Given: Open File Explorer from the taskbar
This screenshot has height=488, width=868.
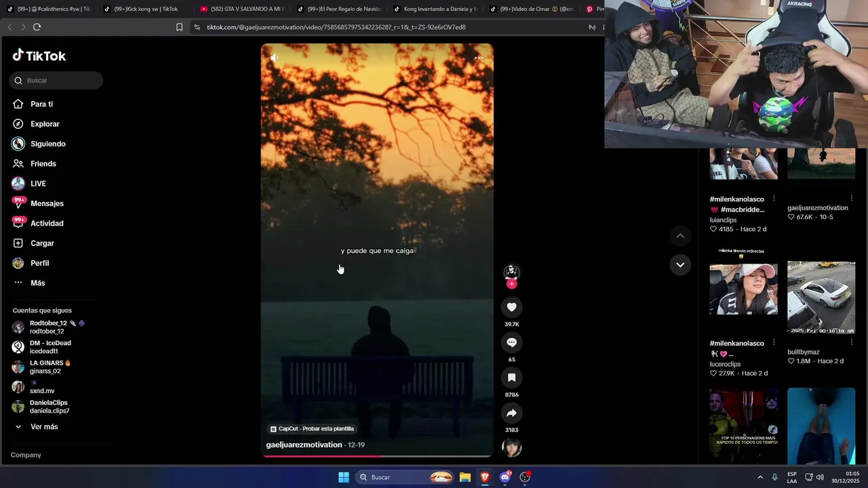Looking at the screenshot, I should [x=465, y=477].
